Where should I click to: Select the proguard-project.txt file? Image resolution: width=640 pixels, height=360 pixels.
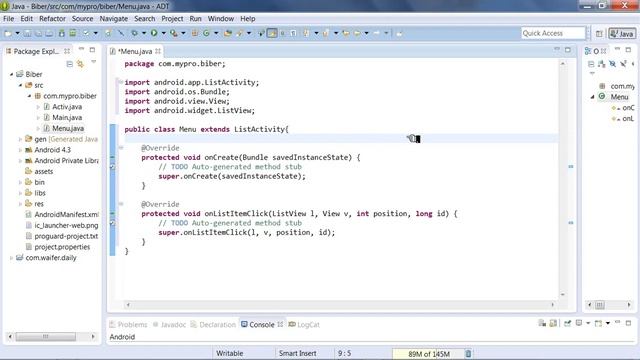coord(66,236)
